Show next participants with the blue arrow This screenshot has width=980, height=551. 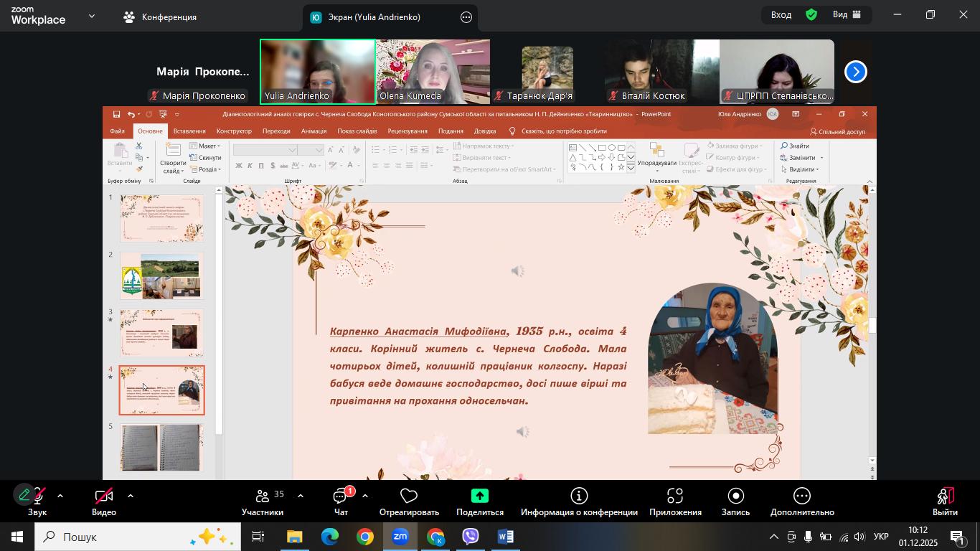click(x=855, y=72)
